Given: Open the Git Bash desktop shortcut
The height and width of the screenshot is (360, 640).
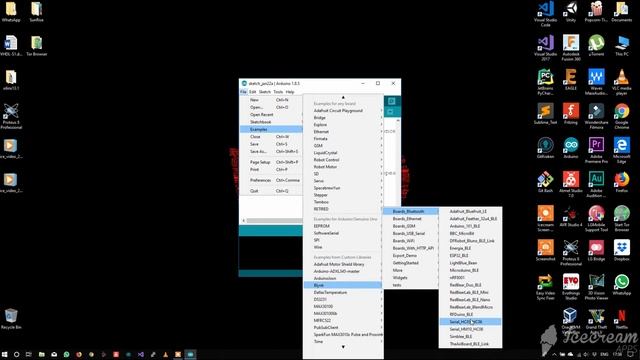Looking at the screenshot, I should point(545,182).
